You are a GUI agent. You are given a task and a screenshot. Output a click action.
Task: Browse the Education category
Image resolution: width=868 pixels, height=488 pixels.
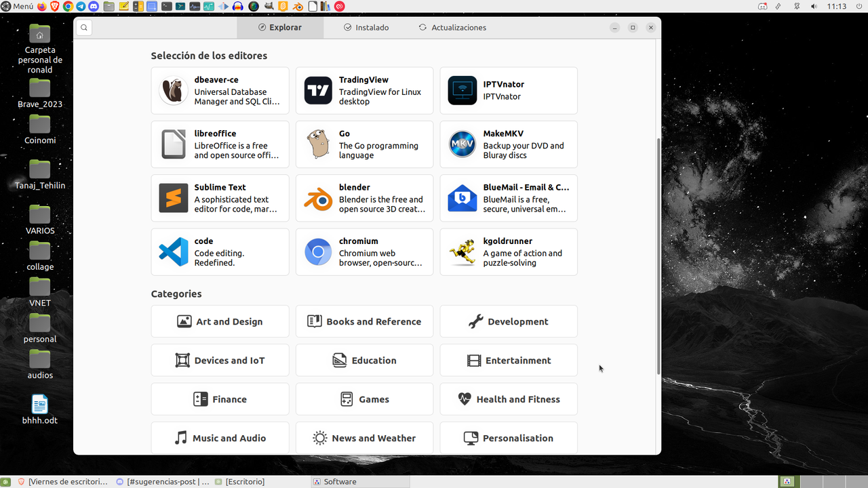pyautogui.click(x=364, y=360)
